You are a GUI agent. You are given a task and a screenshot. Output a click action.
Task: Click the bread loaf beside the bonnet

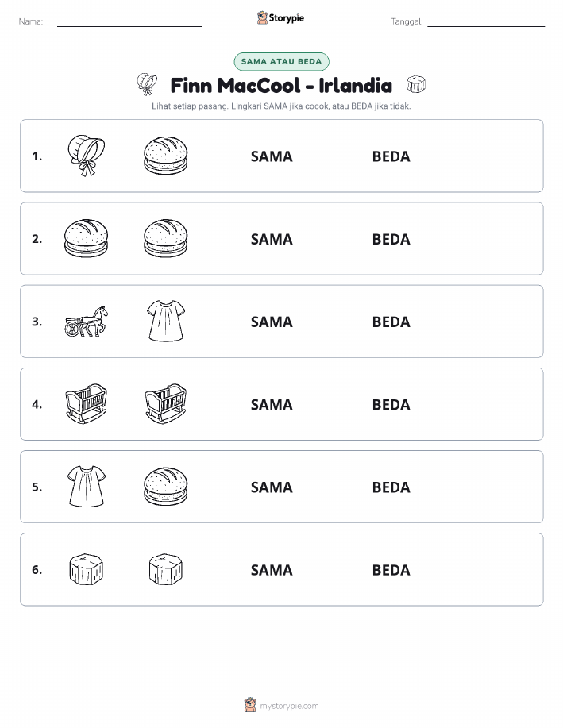pyautogui.click(x=166, y=156)
